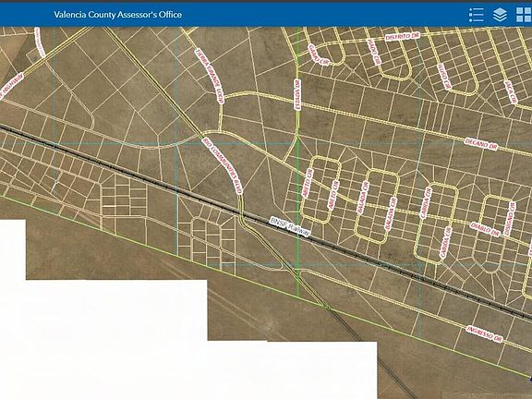Click the Valencia County Assessor's Office title
Viewport: 532px width, 399px height.
coord(117,15)
